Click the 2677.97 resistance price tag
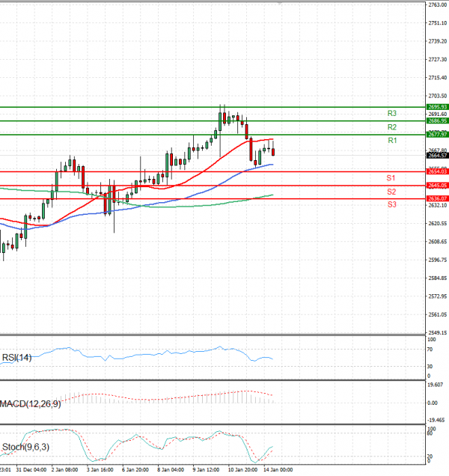Screen dimensions: 449x476 [437, 135]
